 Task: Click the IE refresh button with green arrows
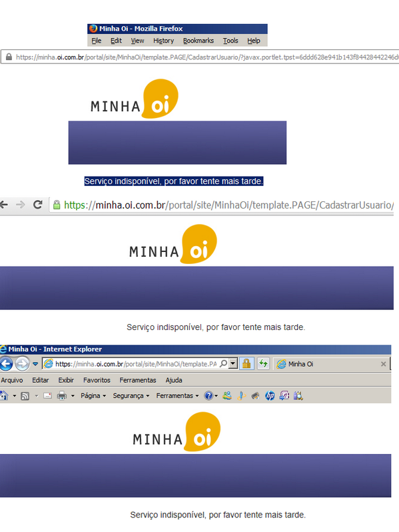click(x=263, y=364)
